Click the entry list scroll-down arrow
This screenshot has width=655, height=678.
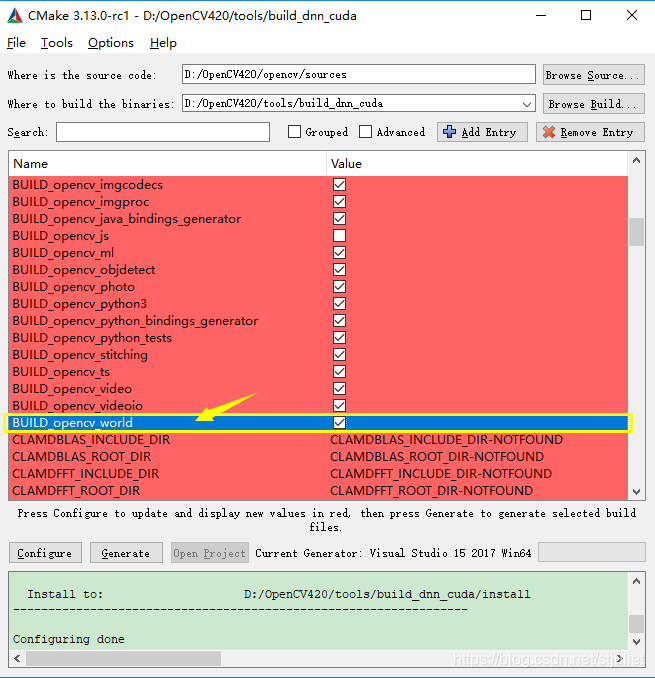click(636, 492)
